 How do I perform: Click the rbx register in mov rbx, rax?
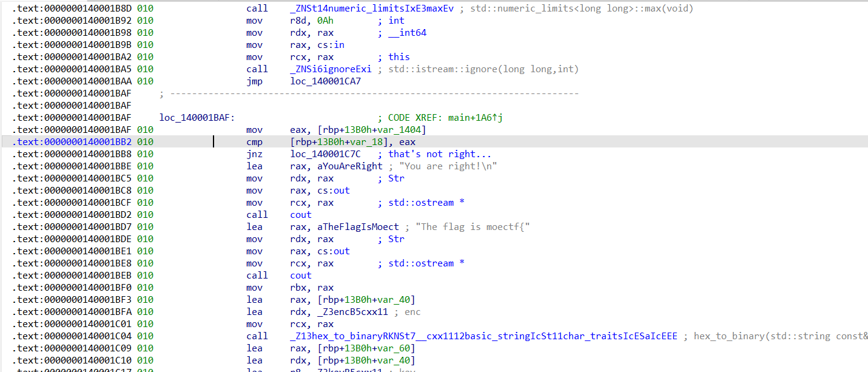point(298,288)
